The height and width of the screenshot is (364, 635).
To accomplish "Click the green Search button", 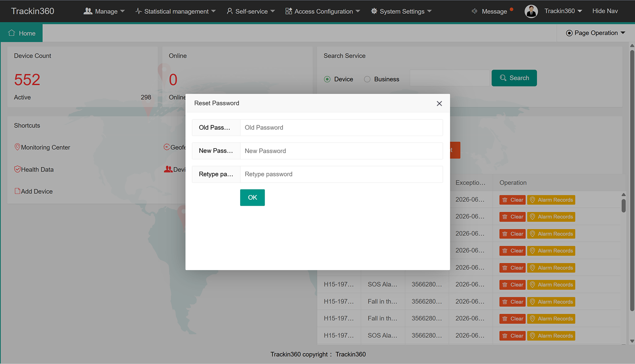I will click(514, 78).
